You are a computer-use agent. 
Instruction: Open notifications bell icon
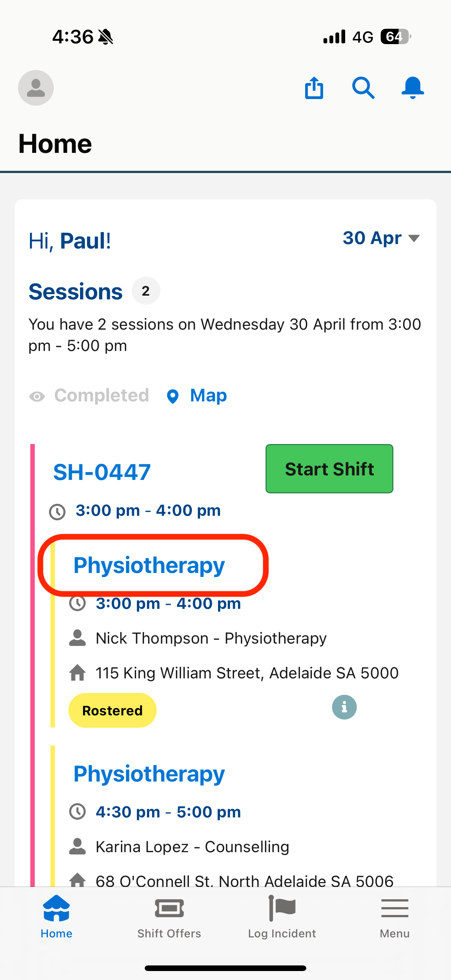coord(412,88)
